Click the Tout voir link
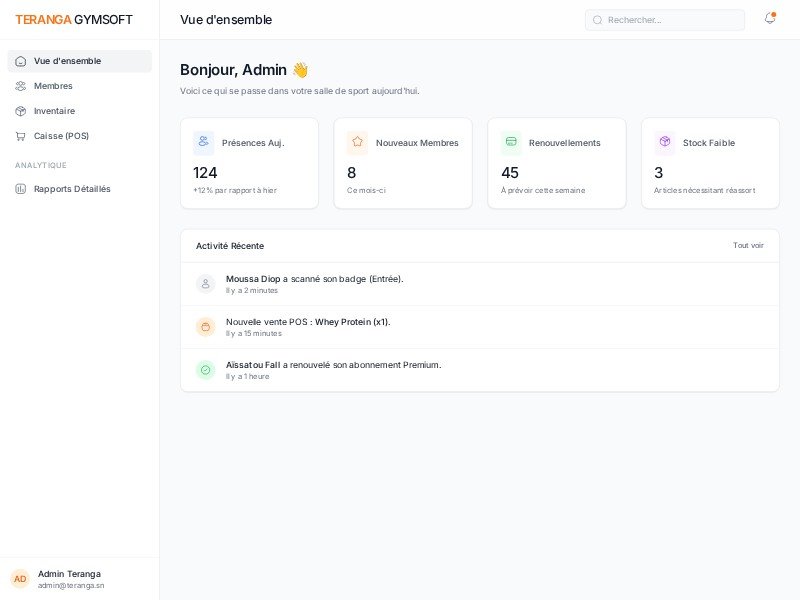 [x=748, y=246]
